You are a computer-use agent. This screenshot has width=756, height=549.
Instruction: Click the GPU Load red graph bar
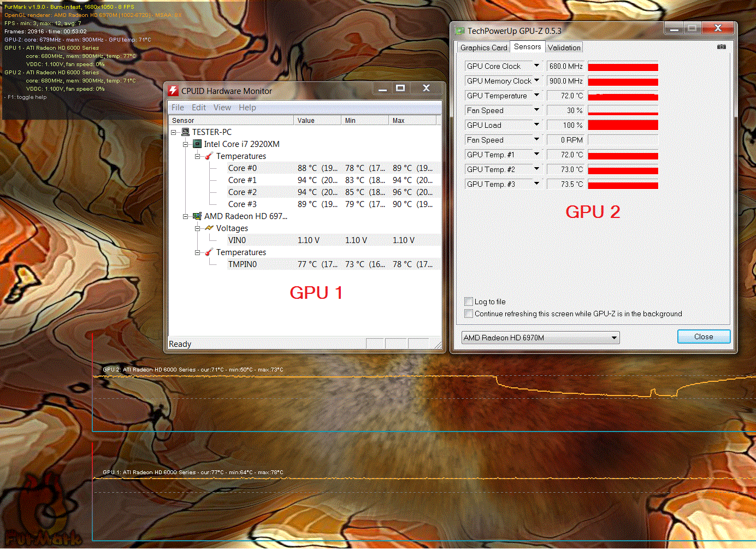coord(623,125)
